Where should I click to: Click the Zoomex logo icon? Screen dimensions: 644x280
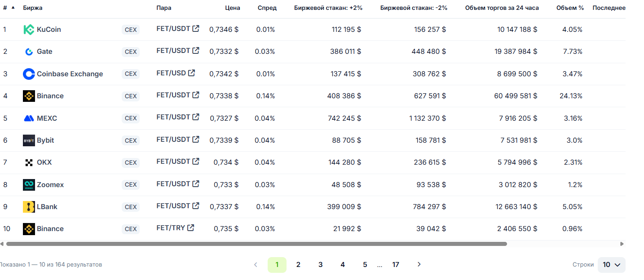pos(29,185)
